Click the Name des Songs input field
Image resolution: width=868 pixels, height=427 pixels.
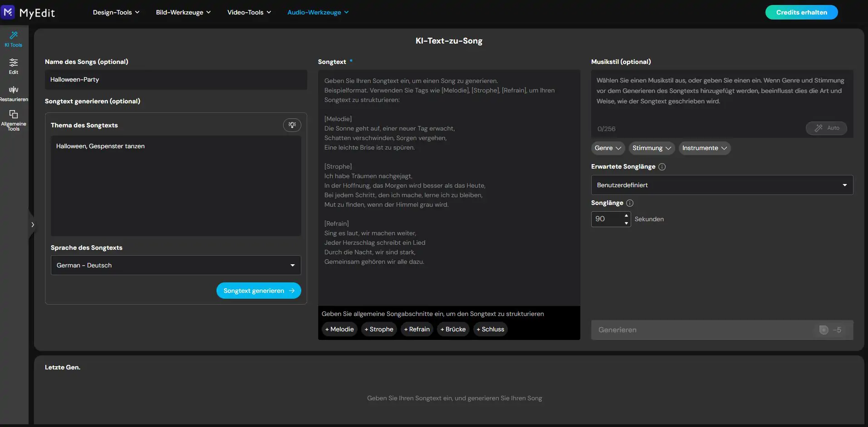176,79
